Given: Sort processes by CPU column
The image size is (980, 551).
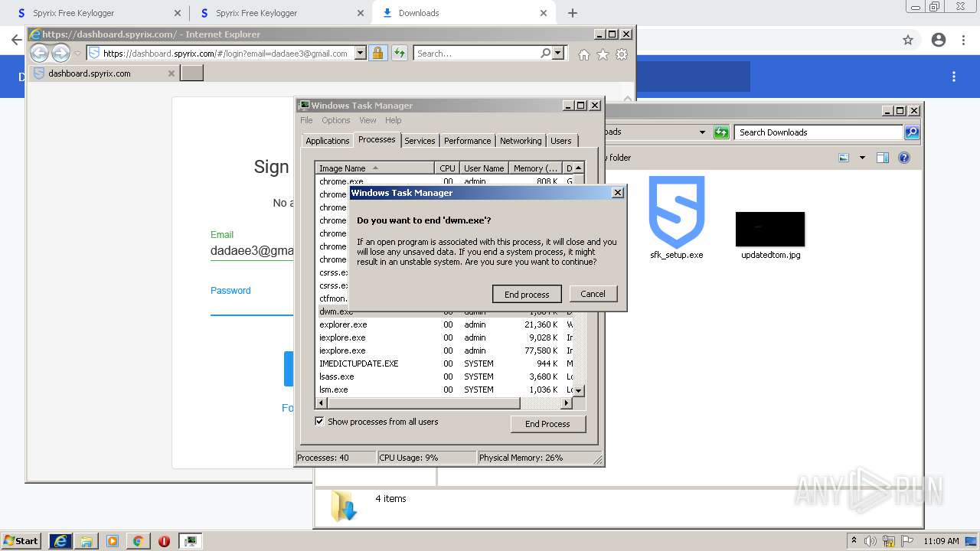Looking at the screenshot, I should click(447, 168).
